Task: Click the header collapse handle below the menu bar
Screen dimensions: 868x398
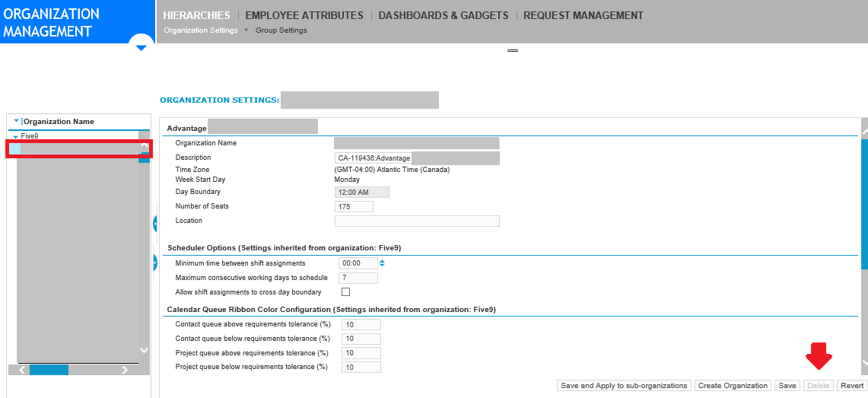Action: [513, 51]
